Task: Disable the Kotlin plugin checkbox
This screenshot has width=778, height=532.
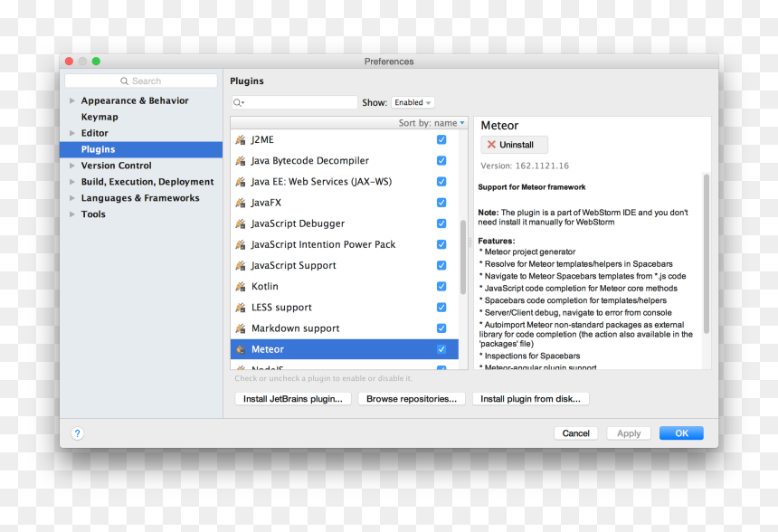Action: pos(441,286)
